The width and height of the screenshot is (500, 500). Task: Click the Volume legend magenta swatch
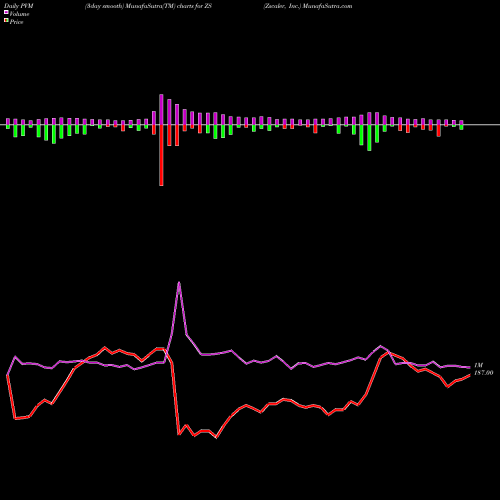click(6, 12)
